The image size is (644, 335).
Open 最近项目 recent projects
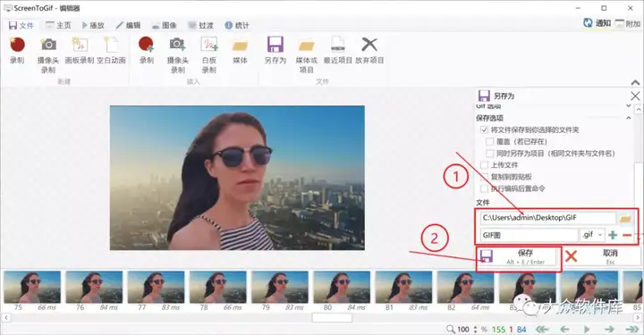point(337,50)
